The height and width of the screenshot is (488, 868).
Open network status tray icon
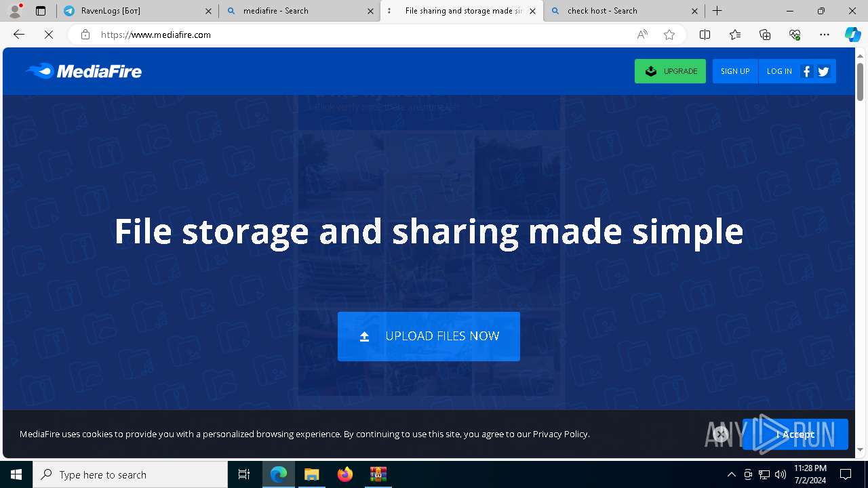pos(764,474)
